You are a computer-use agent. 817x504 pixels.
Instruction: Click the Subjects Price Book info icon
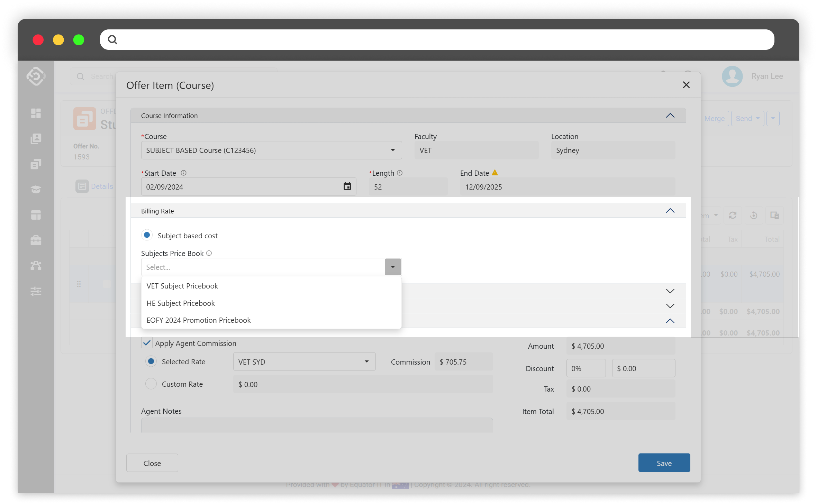coord(209,253)
